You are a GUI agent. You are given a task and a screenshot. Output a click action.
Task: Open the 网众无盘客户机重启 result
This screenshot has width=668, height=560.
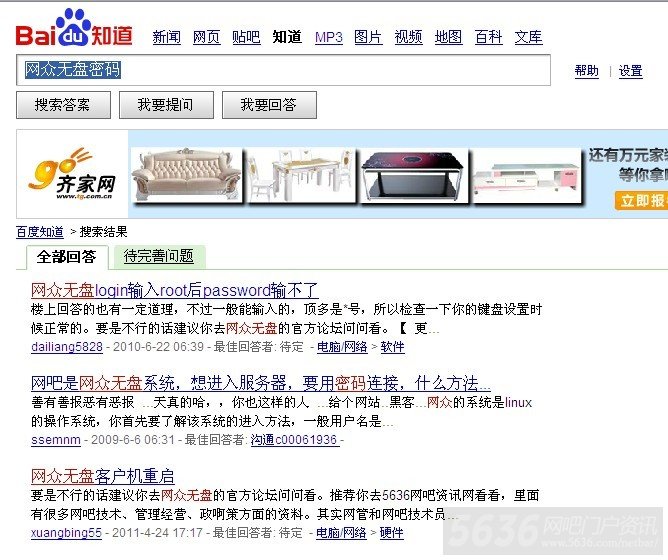(x=102, y=475)
